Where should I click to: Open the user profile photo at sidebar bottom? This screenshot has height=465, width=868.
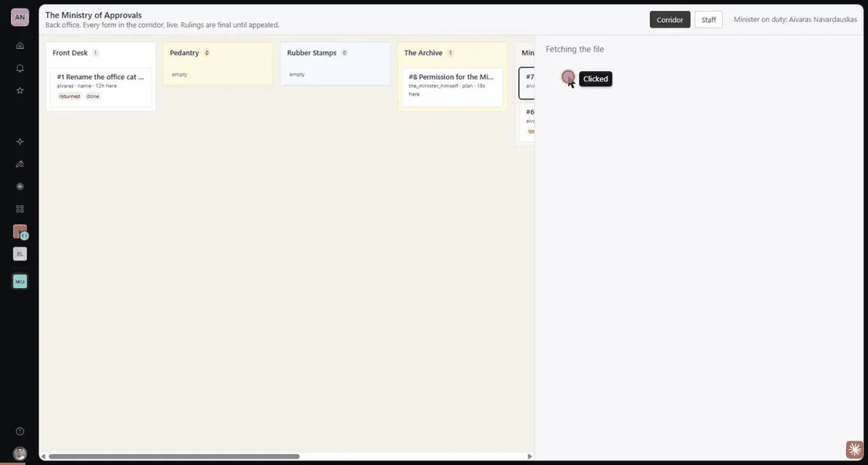click(x=20, y=453)
